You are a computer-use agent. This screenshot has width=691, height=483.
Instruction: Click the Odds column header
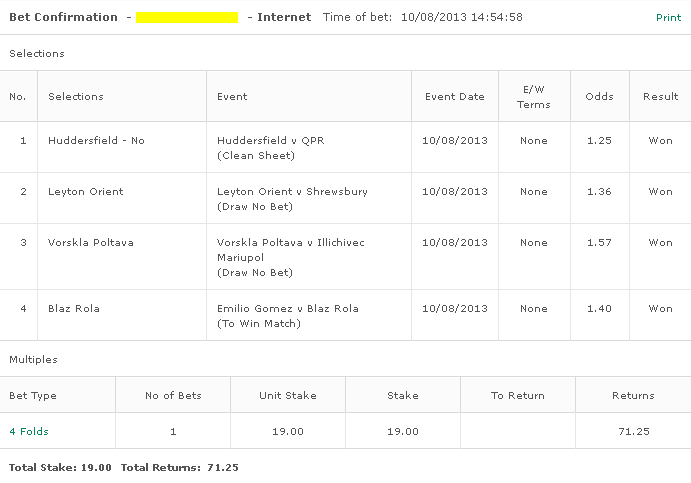[x=599, y=97]
